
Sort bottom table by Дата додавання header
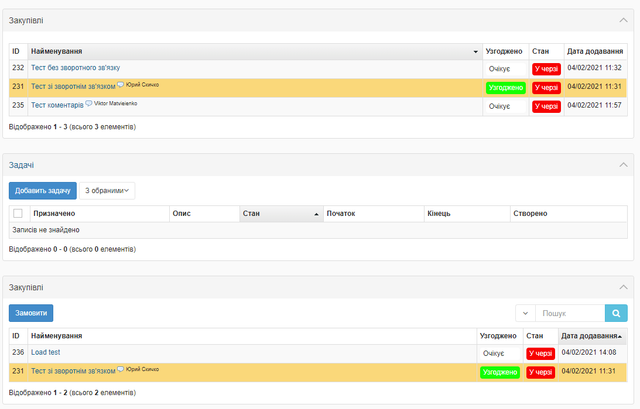(x=592, y=336)
